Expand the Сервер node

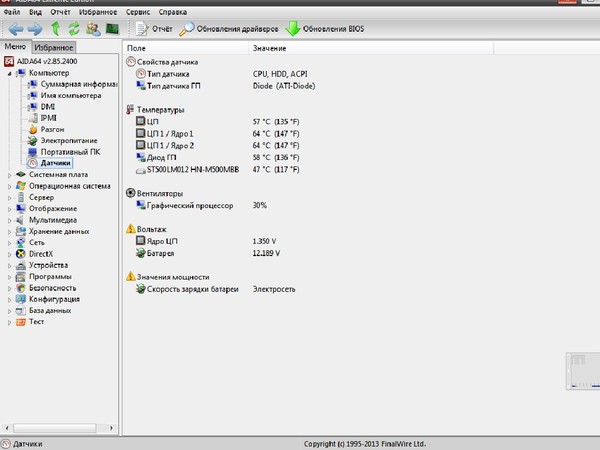[10, 198]
